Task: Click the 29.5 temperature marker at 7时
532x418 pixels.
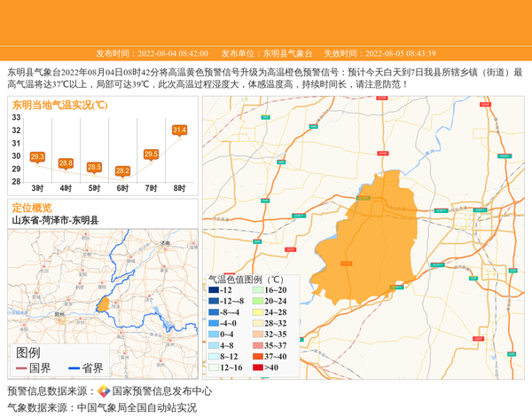Action: 151,154
